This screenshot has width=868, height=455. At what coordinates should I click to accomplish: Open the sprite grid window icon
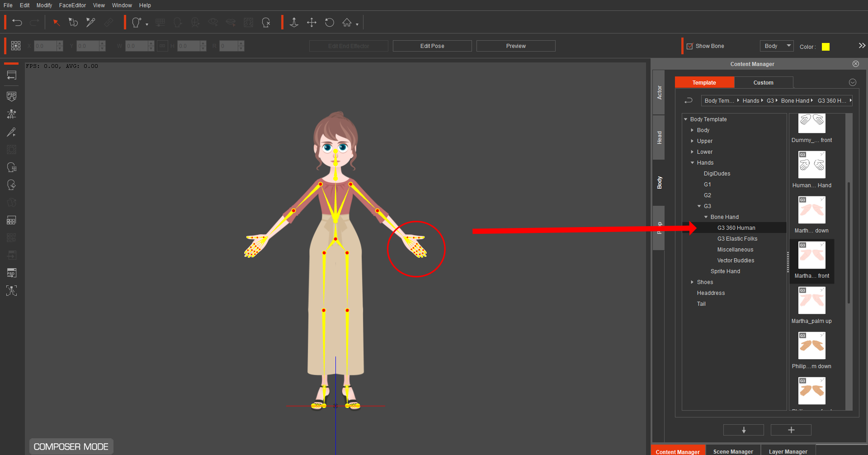[12, 220]
